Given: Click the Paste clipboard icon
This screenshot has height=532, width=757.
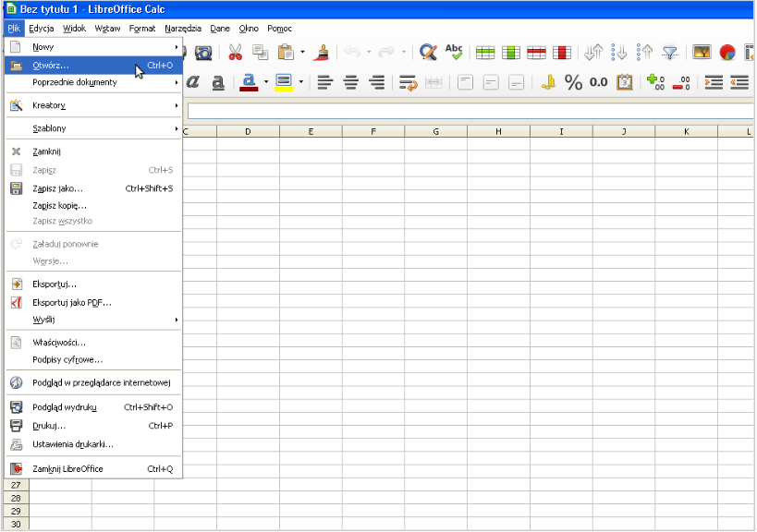Looking at the screenshot, I should point(286,52).
